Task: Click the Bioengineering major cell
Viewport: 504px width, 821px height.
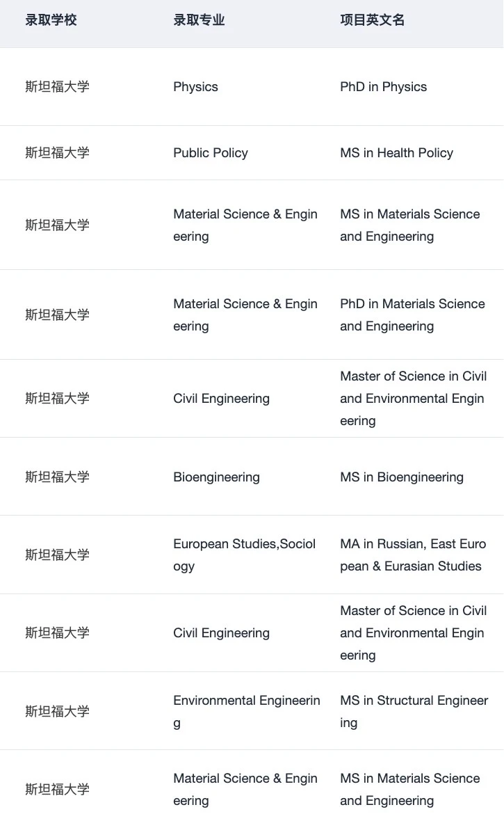Action: click(x=216, y=477)
